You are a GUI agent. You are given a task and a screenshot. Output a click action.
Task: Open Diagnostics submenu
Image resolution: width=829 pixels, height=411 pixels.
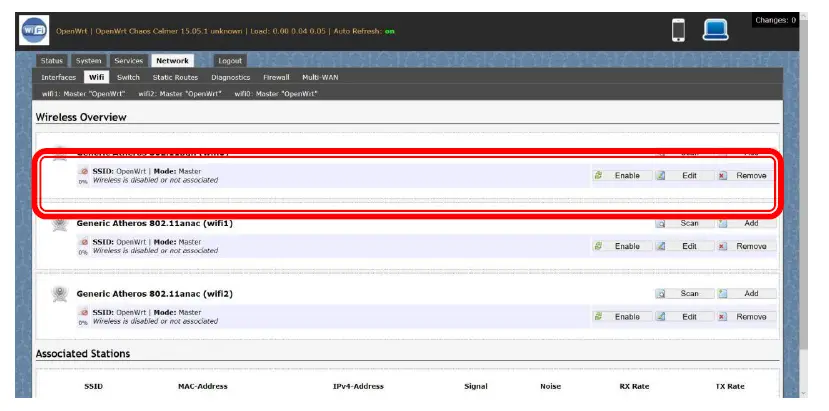231,77
